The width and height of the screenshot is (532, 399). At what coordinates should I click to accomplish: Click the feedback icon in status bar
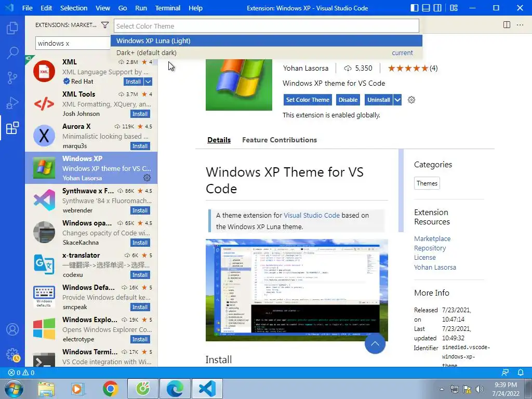(505, 373)
